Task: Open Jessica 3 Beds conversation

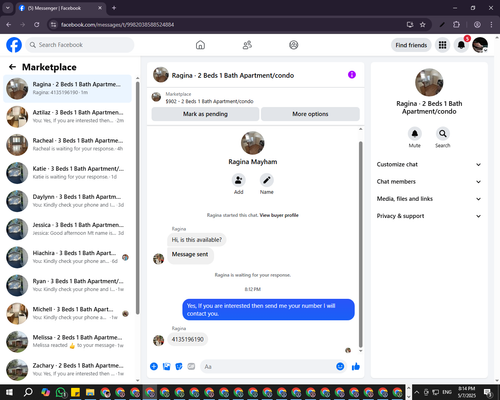Action: (x=67, y=229)
